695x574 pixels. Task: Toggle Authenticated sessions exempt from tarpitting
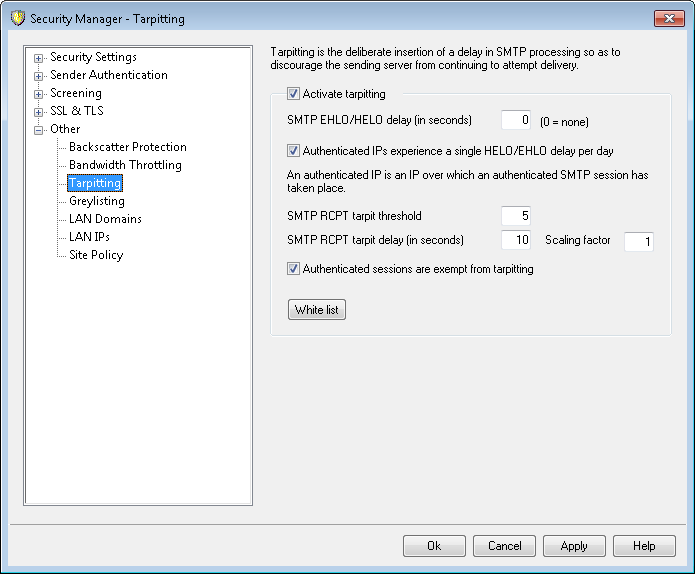point(293,269)
